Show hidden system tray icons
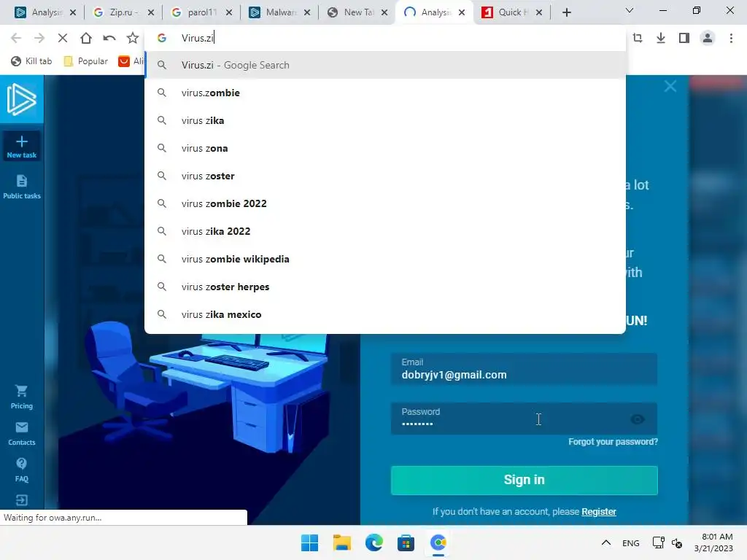747x560 pixels. pyautogui.click(x=606, y=542)
